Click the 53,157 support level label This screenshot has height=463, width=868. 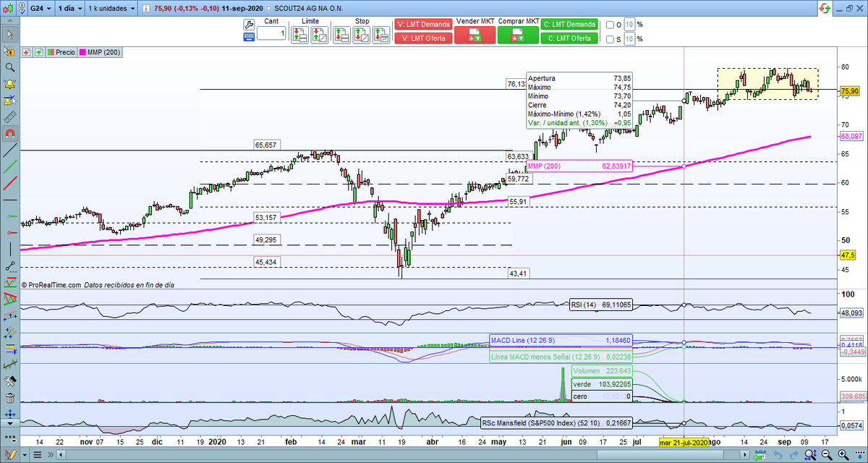tap(266, 218)
